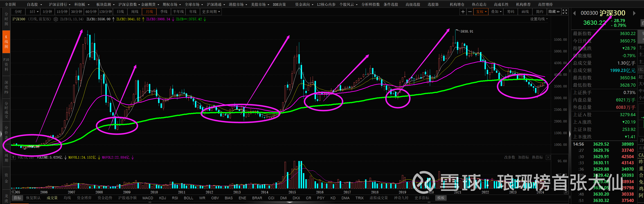Open the 资金流向 menu

(304, 5)
